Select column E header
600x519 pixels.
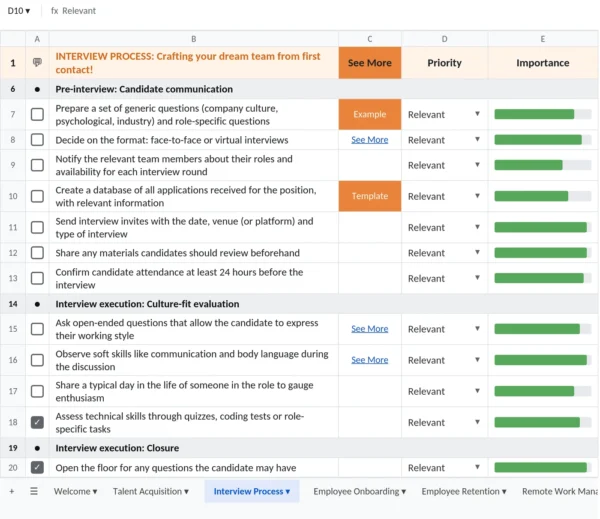pyautogui.click(x=543, y=39)
